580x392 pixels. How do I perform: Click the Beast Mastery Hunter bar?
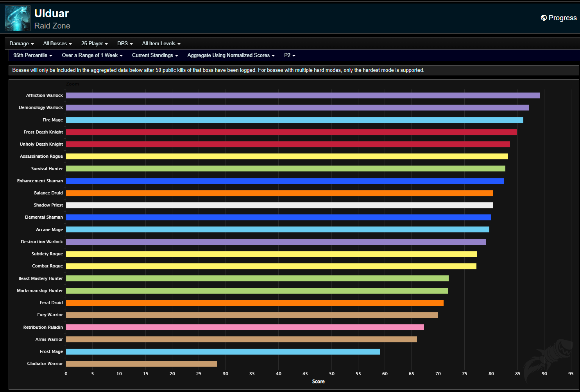(x=257, y=278)
